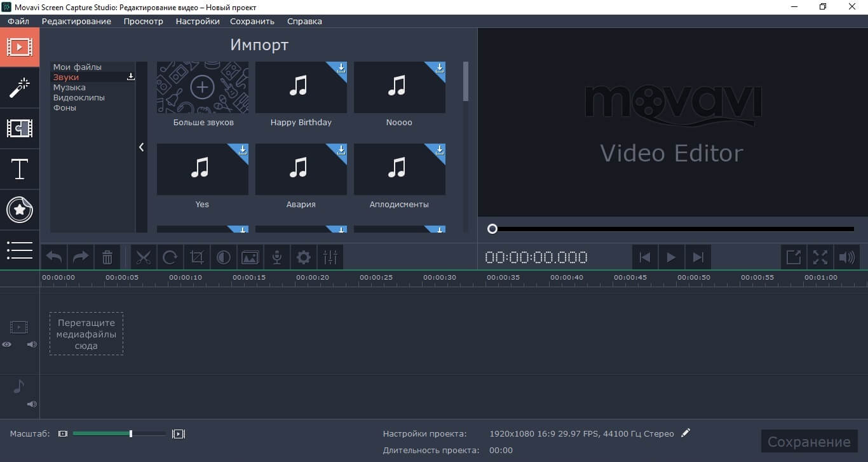Screen dimensions: 868x462
Task: Download the Noooo sound via corner arrow
Action: 440,68
